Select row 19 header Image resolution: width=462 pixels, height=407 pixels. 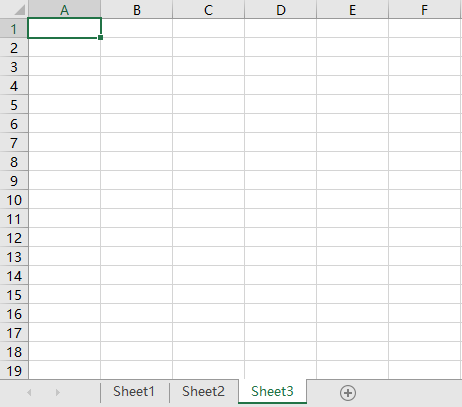14,370
